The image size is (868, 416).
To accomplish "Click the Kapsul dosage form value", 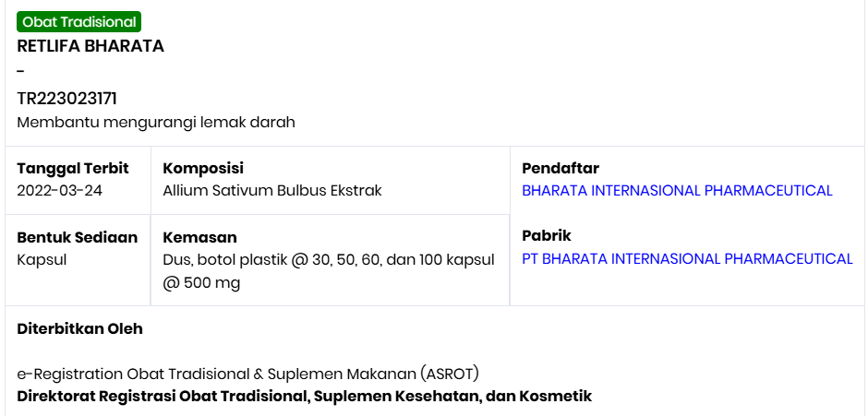I will tap(42, 259).
